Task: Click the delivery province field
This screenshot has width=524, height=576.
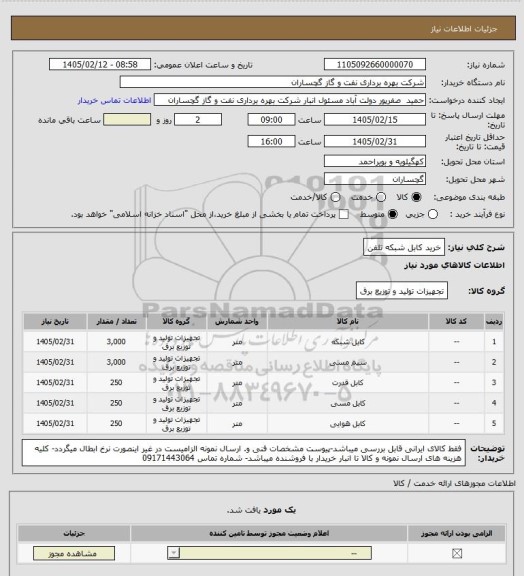Action: point(375,161)
